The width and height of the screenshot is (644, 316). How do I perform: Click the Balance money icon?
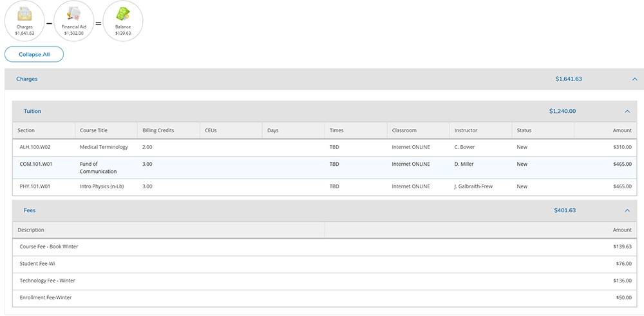(x=123, y=14)
